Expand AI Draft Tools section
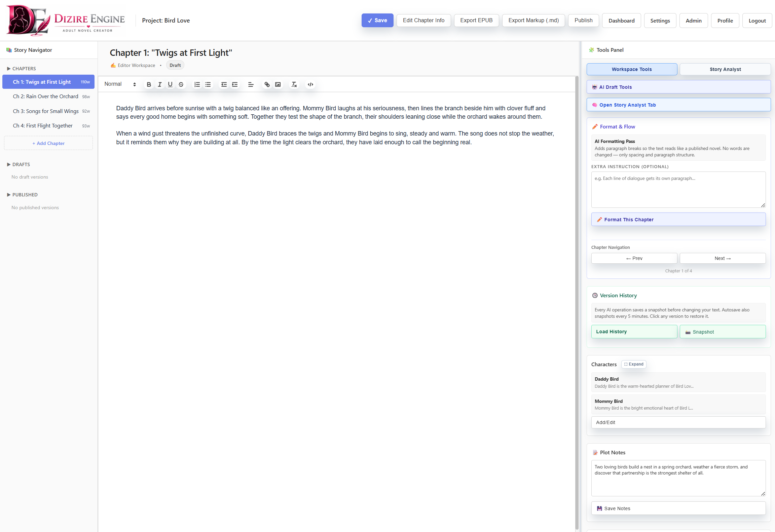Image resolution: width=775 pixels, height=532 pixels. click(678, 87)
